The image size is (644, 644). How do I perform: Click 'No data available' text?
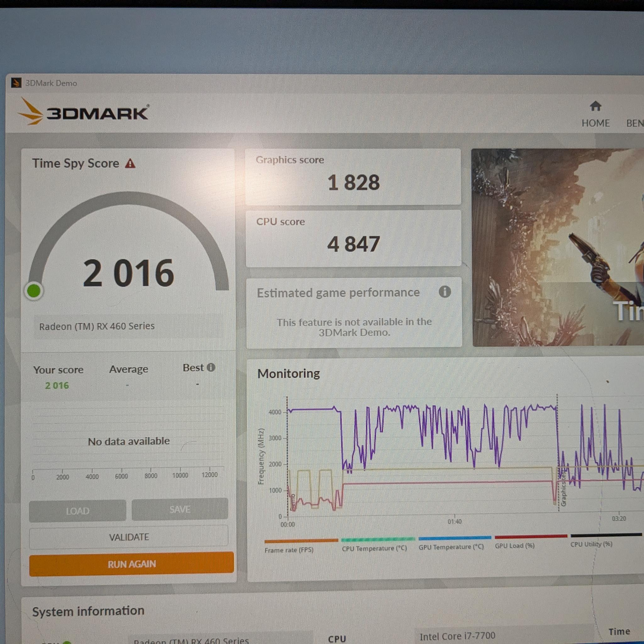(129, 441)
